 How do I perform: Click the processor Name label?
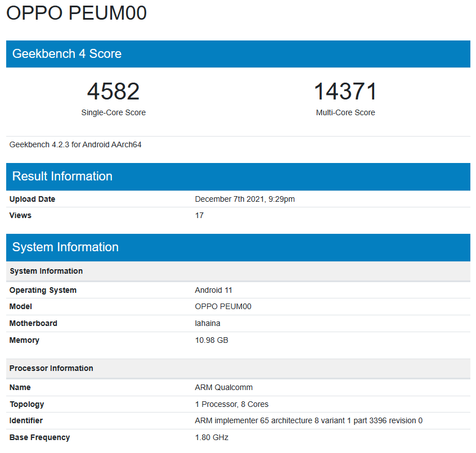click(x=20, y=387)
